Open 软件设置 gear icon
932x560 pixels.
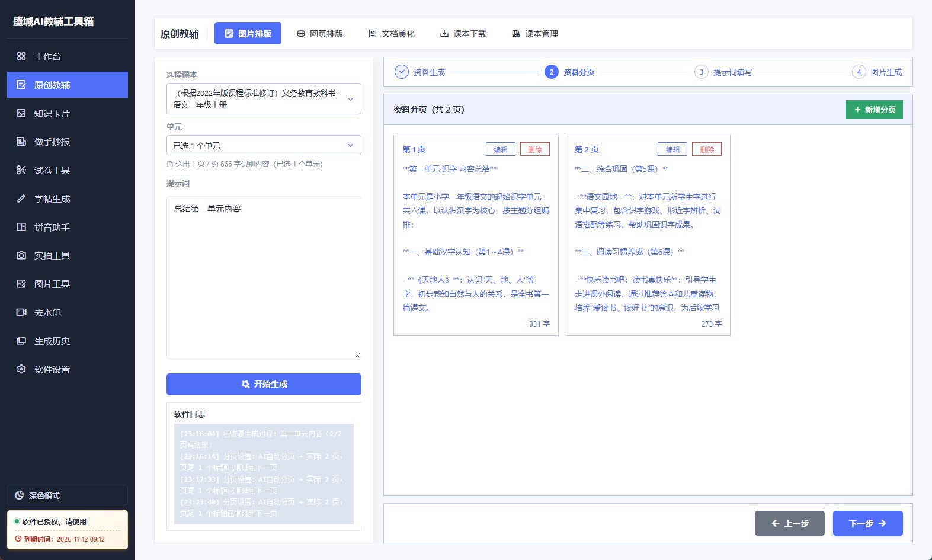(21, 369)
